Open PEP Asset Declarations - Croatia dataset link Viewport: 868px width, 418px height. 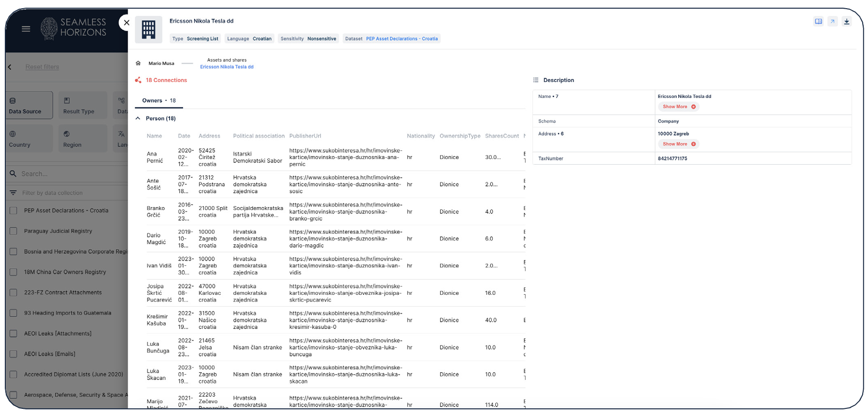pyautogui.click(x=402, y=39)
